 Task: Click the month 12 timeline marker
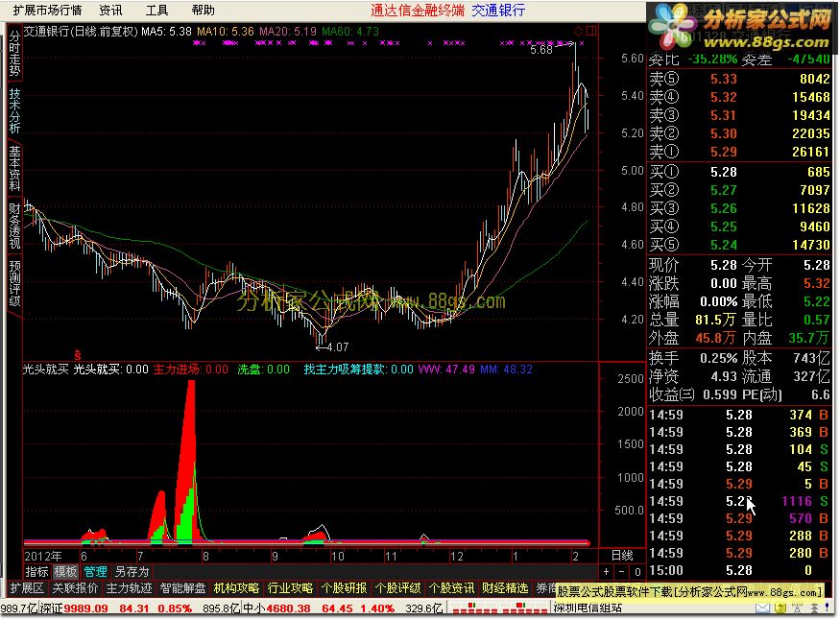tap(456, 556)
